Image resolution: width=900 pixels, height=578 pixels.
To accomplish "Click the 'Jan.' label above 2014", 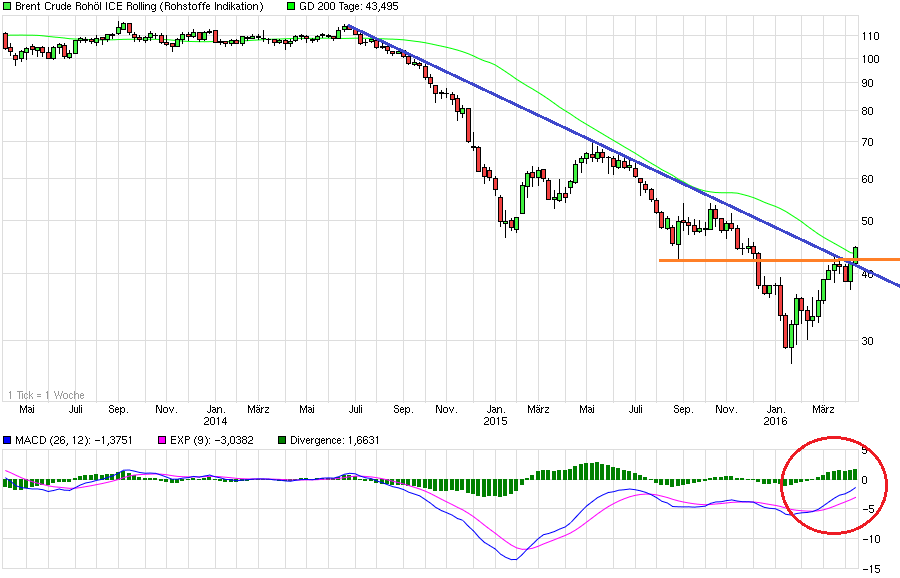I will [216, 409].
